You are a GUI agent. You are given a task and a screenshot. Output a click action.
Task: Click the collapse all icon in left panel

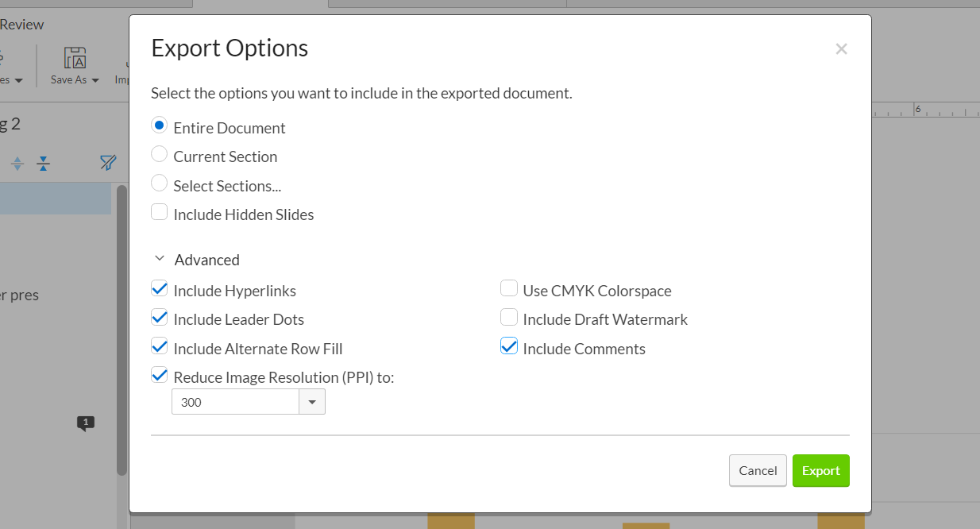44,164
